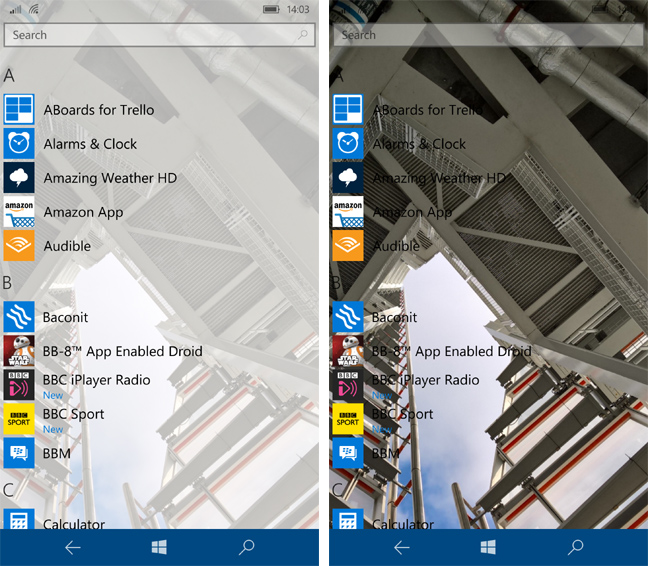
Task: Open BBC iPlayer Radio icon in right phone
Action: [348, 385]
